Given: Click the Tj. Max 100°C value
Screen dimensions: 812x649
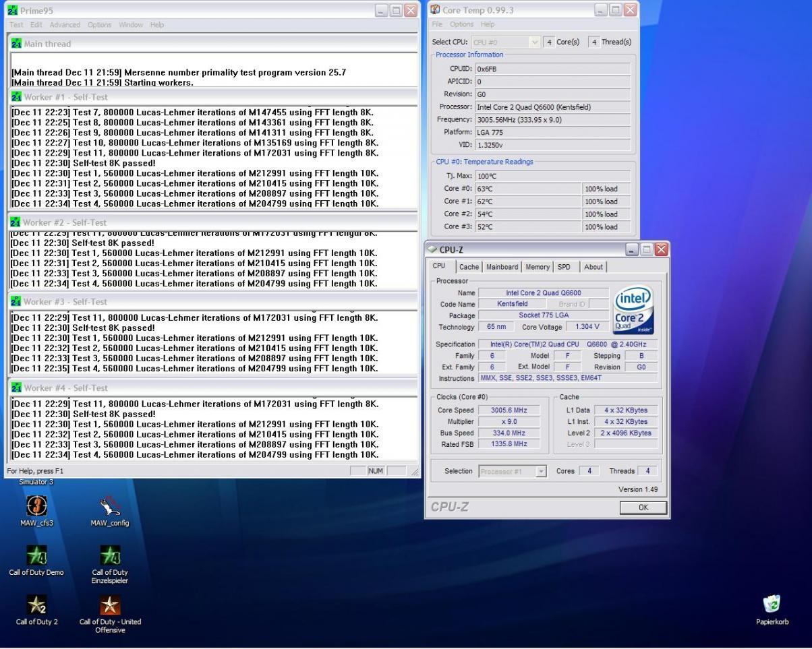Looking at the screenshot, I should pyautogui.click(x=553, y=176).
